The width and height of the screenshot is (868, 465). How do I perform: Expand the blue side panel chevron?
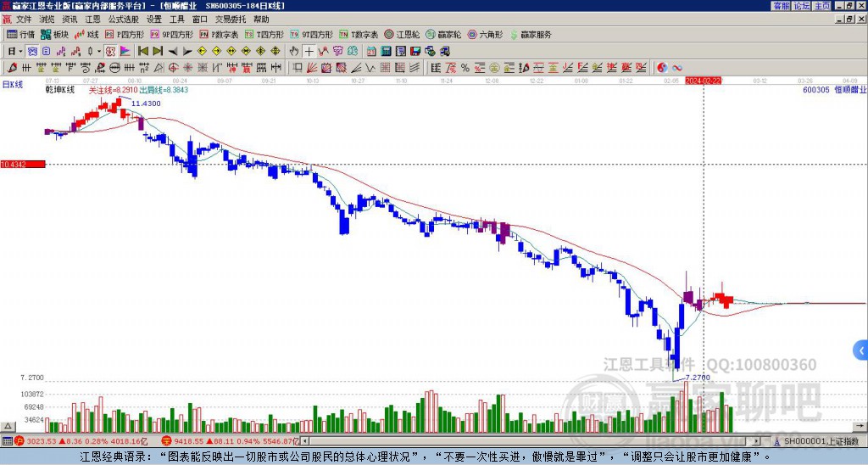tap(861, 350)
